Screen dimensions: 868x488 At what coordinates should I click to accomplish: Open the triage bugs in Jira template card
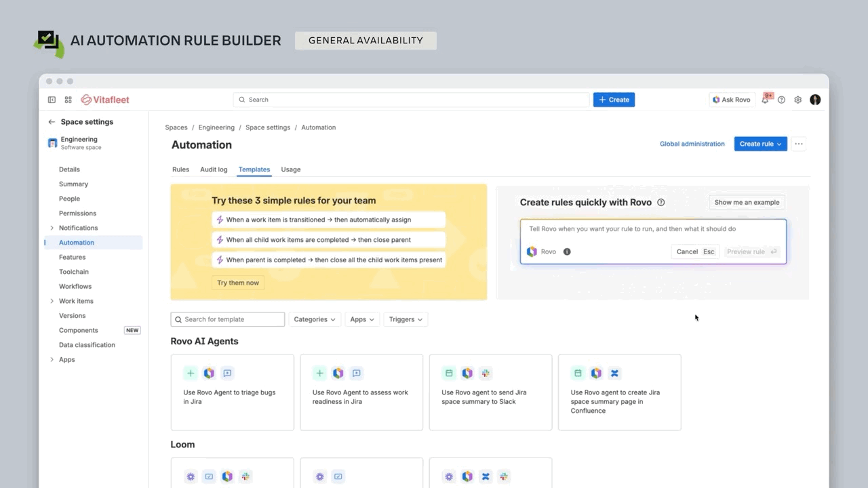pyautogui.click(x=232, y=392)
